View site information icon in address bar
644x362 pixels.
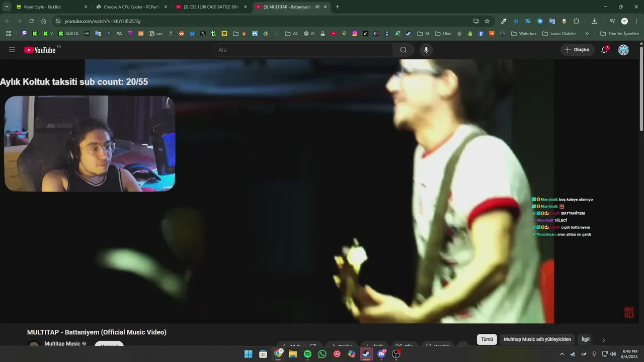(x=58, y=21)
